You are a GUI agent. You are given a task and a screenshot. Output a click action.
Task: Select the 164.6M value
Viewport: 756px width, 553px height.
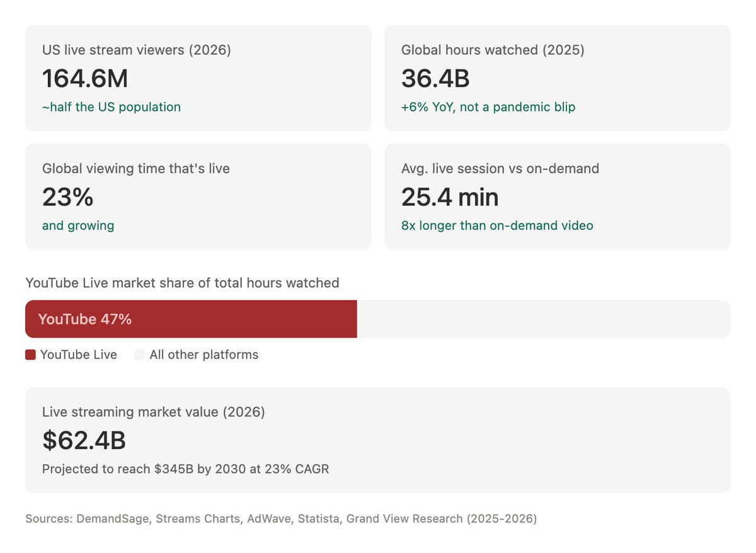pyautogui.click(x=85, y=79)
